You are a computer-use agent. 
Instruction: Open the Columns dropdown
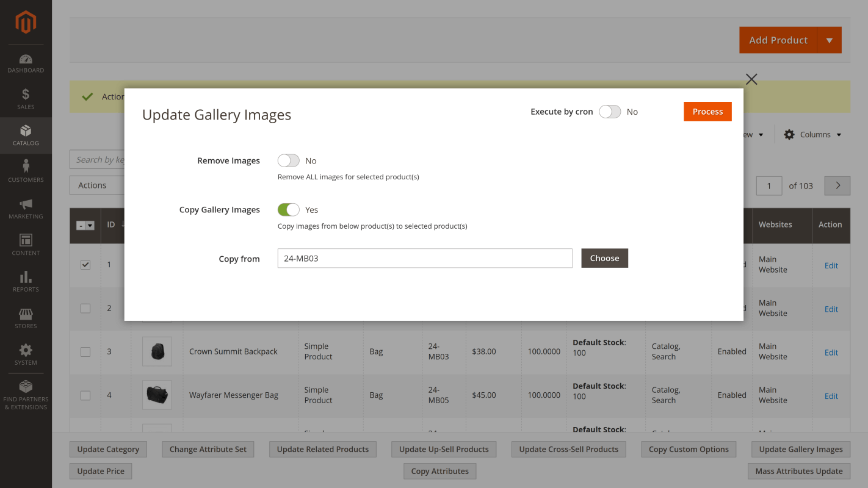click(812, 135)
